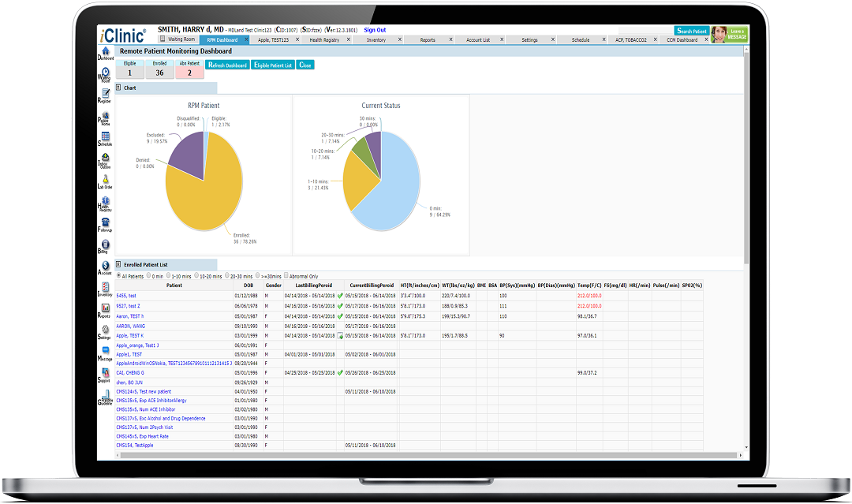Click the Sign Out link
852x504 pixels.
click(x=375, y=30)
